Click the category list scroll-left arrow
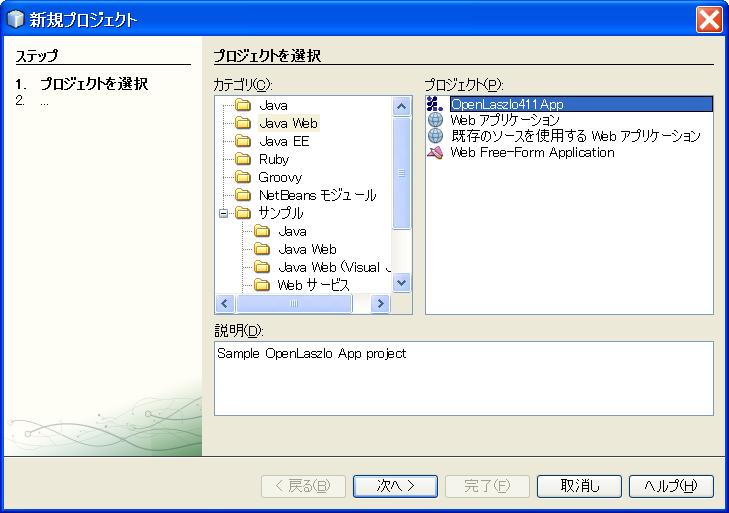The height and width of the screenshot is (513, 729). [225, 303]
